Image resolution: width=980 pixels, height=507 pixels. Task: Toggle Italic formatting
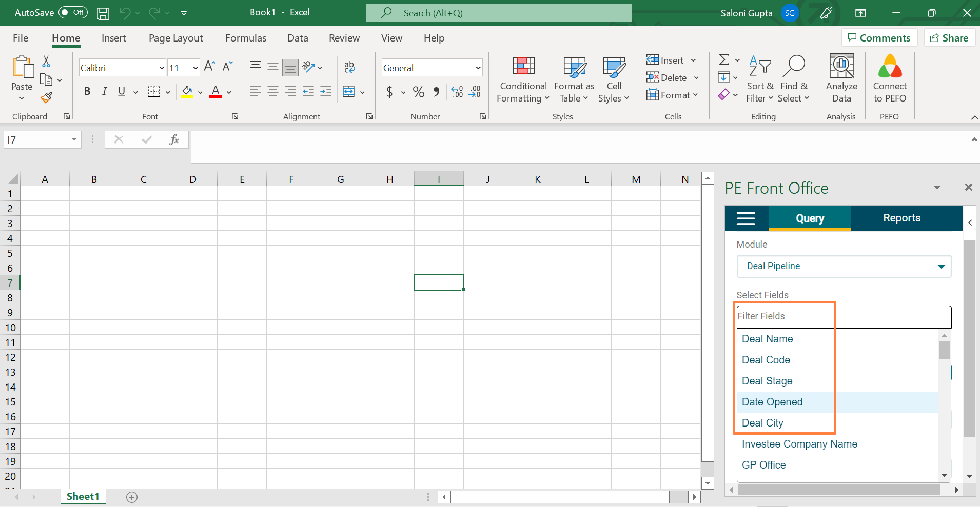click(105, 92)
